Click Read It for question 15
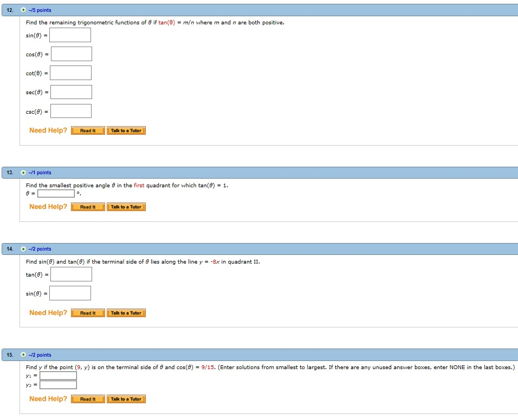 click(x=87, y=399)
